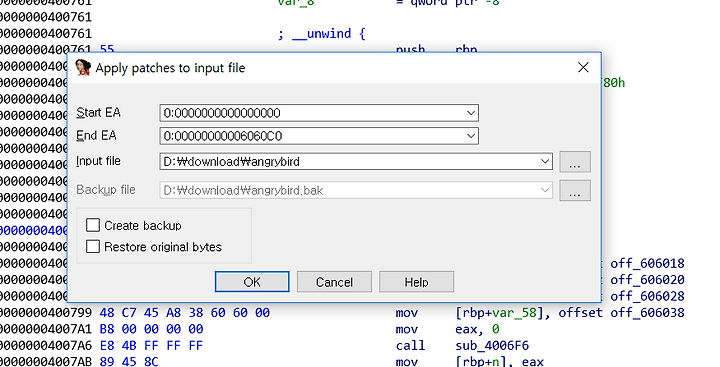Click the hex bytes B8 00 00 00 00

click(151, 329)
